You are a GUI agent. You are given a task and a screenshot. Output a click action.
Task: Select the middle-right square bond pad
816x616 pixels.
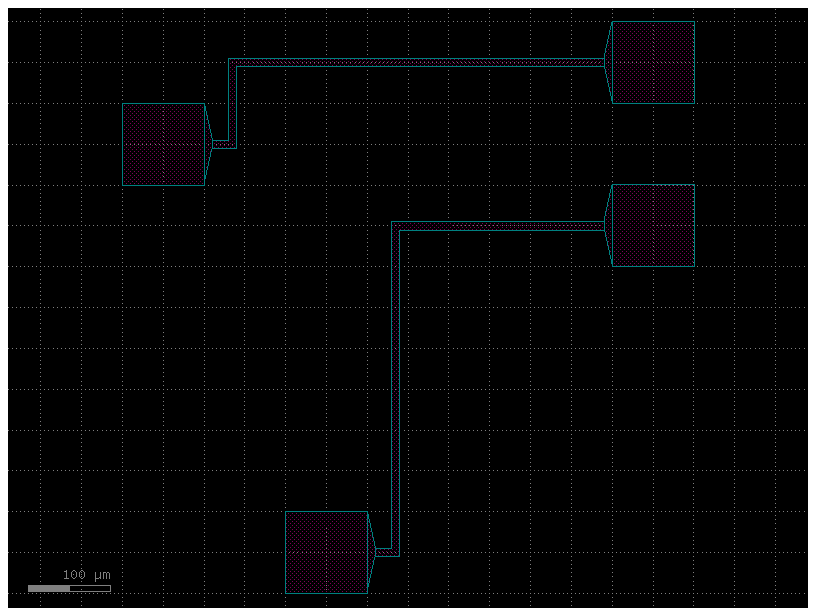[653, 225]
